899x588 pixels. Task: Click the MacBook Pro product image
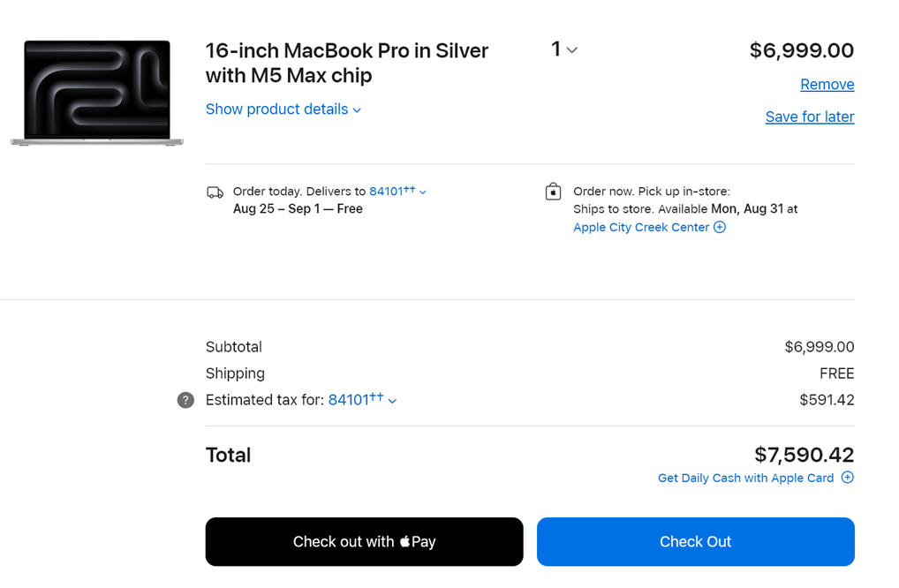[x=97, y=93]
